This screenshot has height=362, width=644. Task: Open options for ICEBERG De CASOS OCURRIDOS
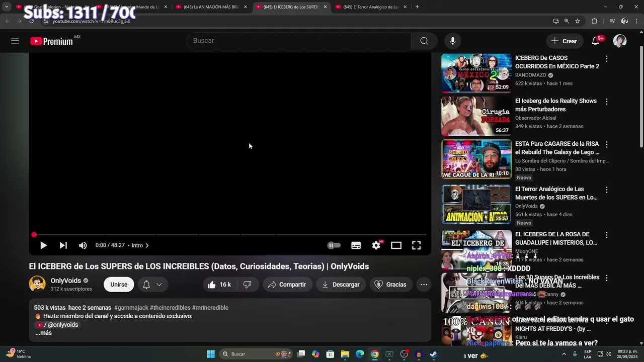[607, 59]
